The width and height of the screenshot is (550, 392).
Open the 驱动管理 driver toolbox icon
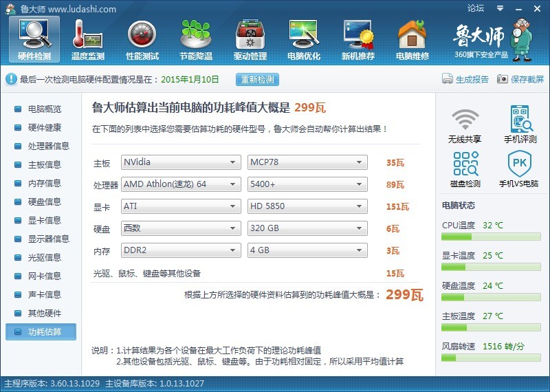click(x=250, y=39)
